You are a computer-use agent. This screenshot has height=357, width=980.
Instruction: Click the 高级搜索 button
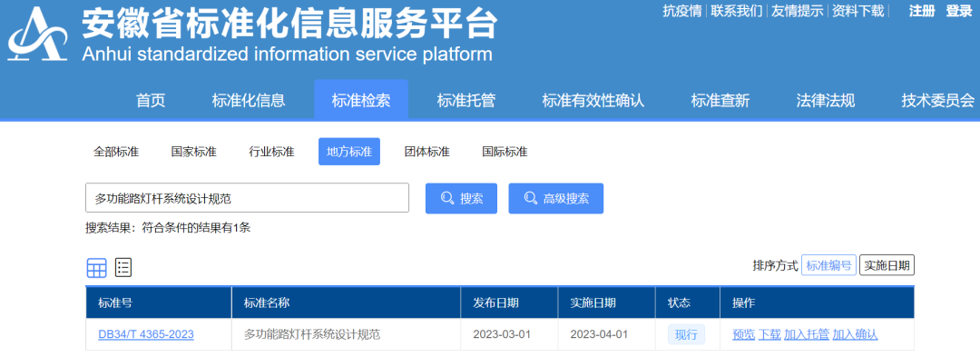pyautogui.click(x=556, y=198)
